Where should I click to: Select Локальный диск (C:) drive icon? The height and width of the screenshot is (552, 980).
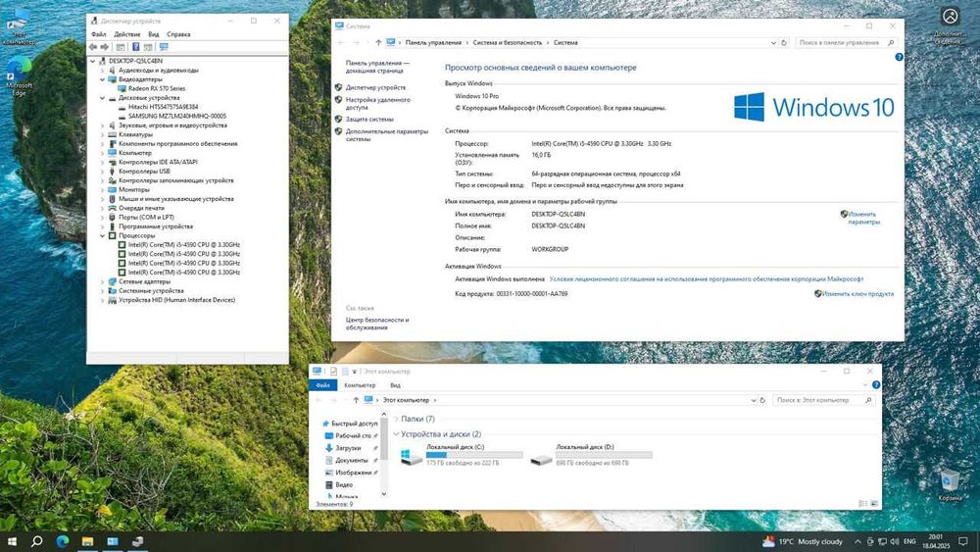click(412, 457)
